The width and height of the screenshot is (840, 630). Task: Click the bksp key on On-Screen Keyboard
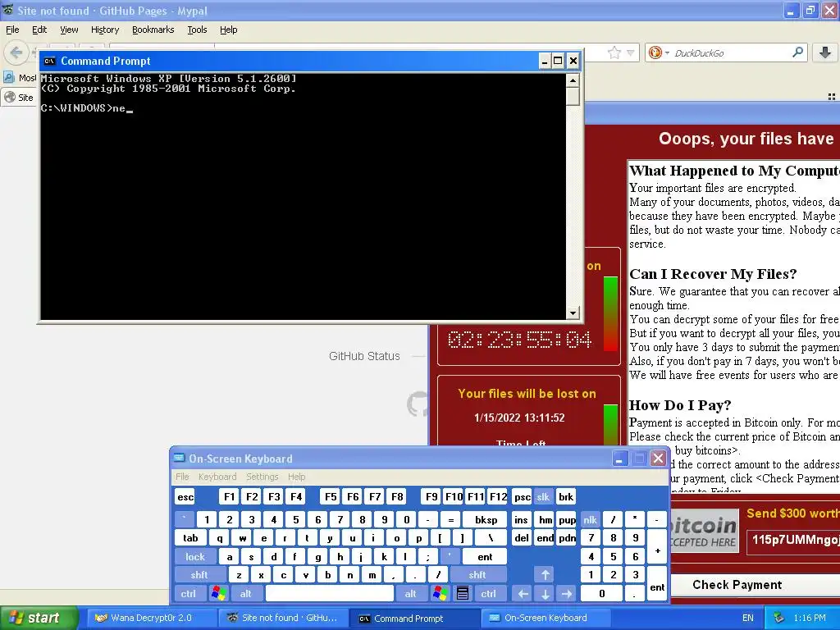[x=486, y=519]
